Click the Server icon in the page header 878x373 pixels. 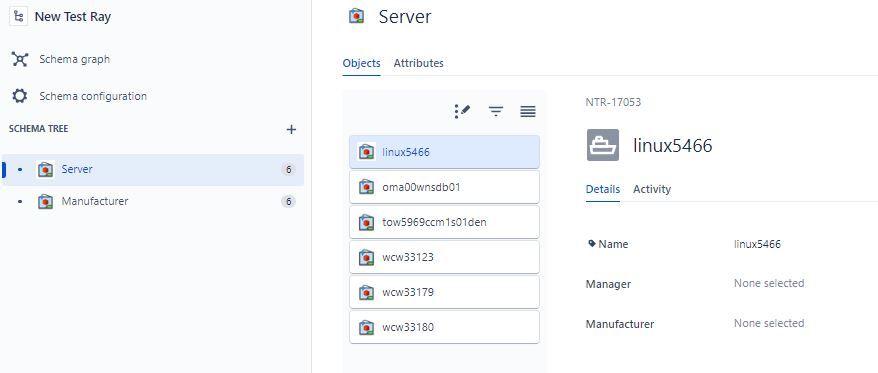(x=357, y=16)
